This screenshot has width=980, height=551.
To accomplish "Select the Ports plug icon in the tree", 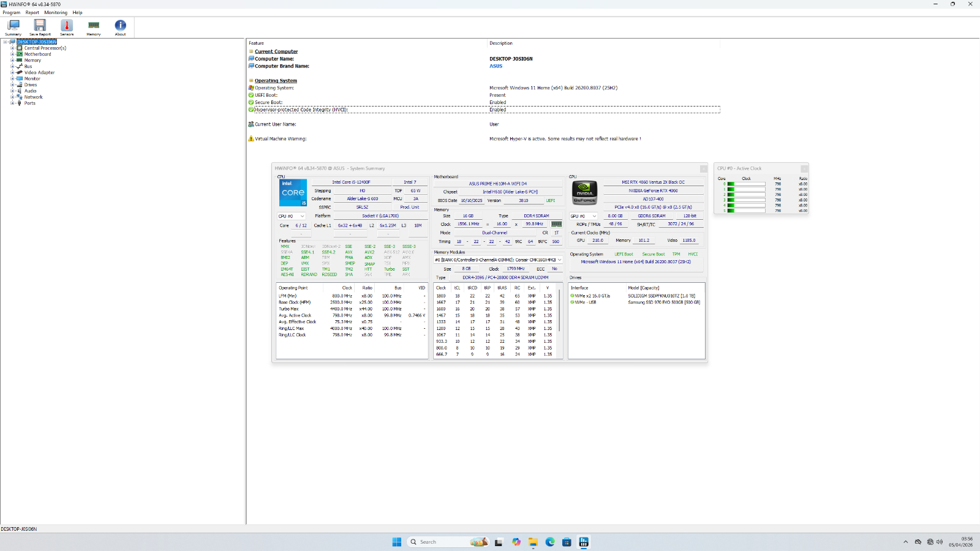I will point(20,103).
